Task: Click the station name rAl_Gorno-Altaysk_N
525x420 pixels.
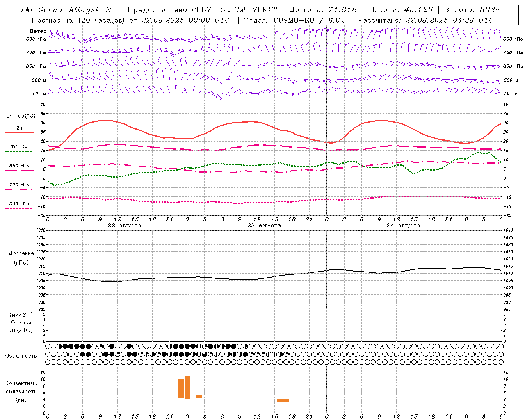Action: 66,10
